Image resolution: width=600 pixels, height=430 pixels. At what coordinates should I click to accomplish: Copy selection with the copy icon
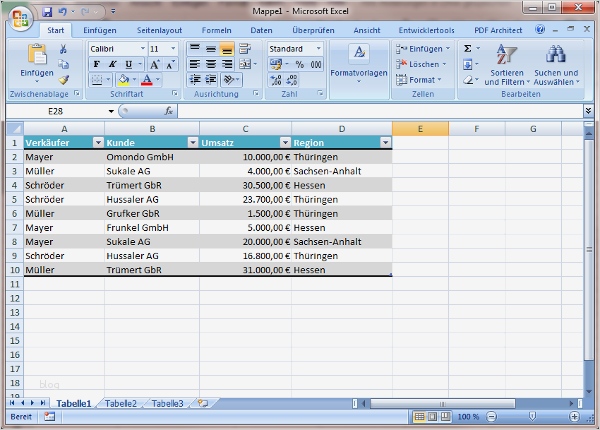pyautogui.click(x=63, y=64)
